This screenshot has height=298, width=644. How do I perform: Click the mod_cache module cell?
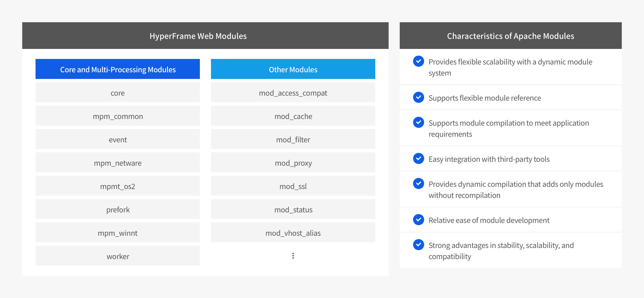[x=293, y=116]
